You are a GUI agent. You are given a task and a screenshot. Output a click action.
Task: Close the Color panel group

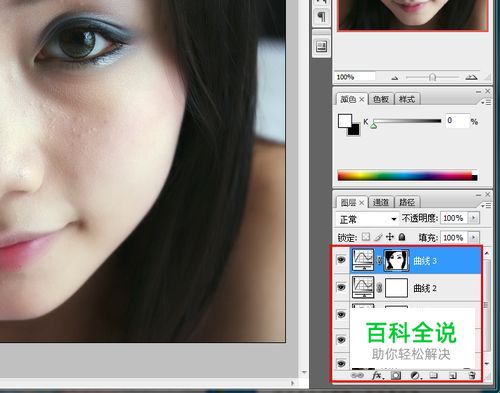pyautogui.click(x=488, y=91)
